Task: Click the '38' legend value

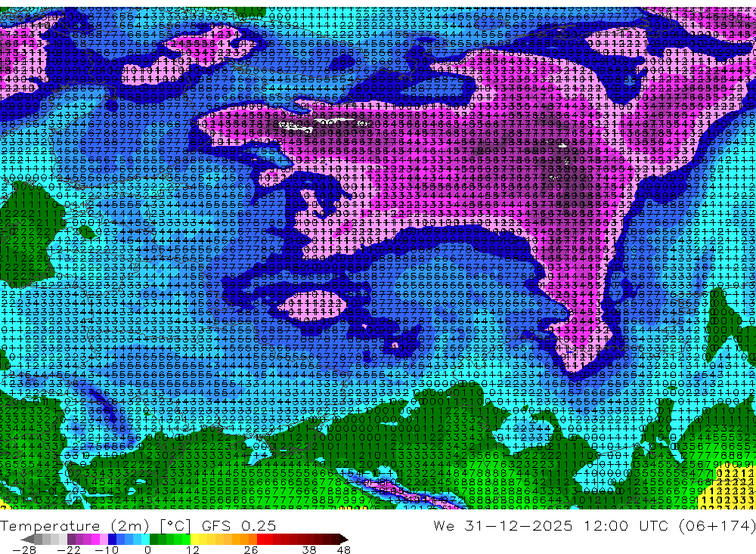Action: click(x=309, y=549)
